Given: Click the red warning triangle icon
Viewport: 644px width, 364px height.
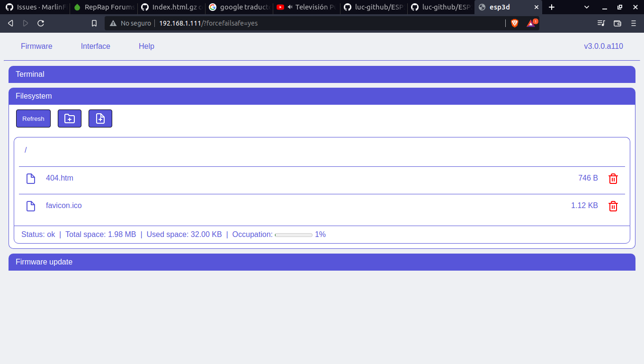Looking at the screenshot, I should (x=530, y=23).
